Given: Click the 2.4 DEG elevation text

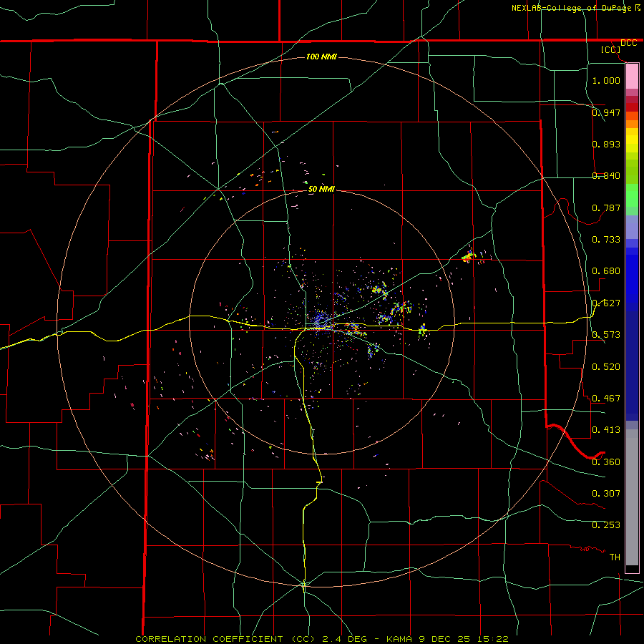Looking at the screenshot, I should 344,639.
